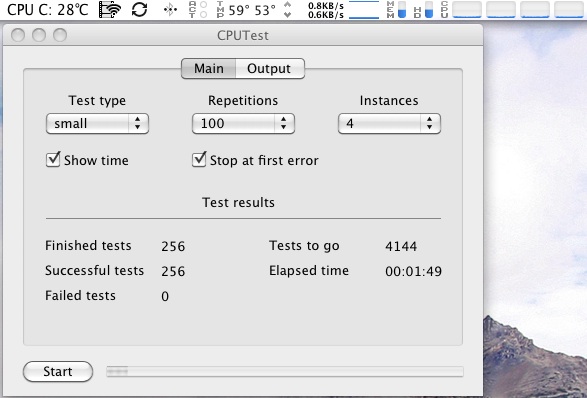Click the sync arrows menu bar icon
Screen dimensions: 587x398
pyautogui.click(x=139, y=10)
